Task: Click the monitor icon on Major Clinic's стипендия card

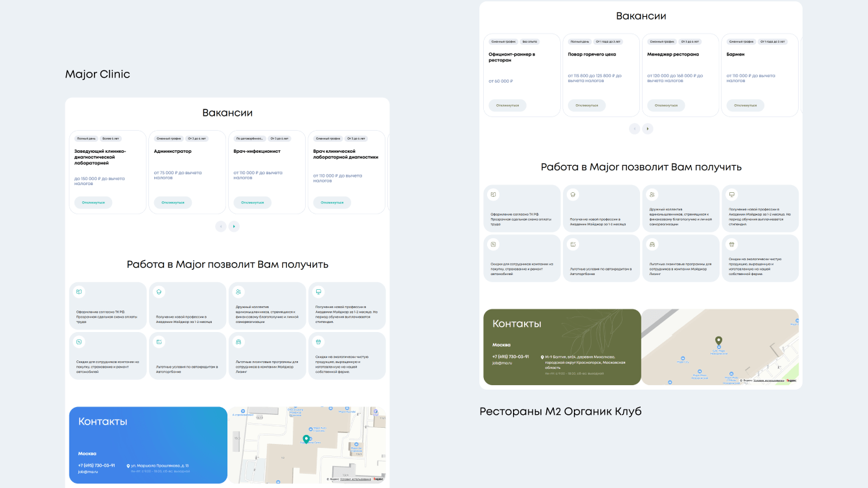Action: 318,292
